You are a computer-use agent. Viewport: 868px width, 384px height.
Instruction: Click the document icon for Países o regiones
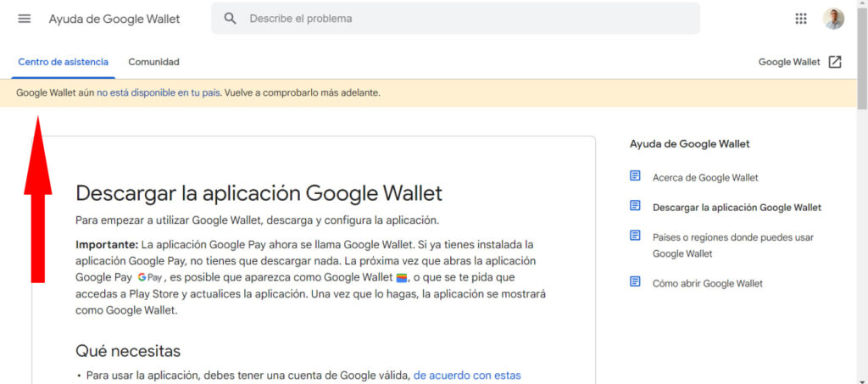635,236
